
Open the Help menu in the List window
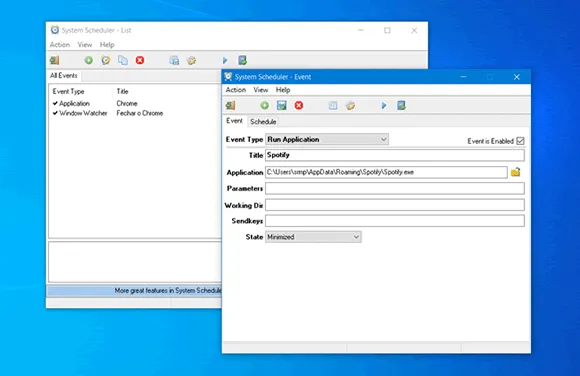(107, 45)
